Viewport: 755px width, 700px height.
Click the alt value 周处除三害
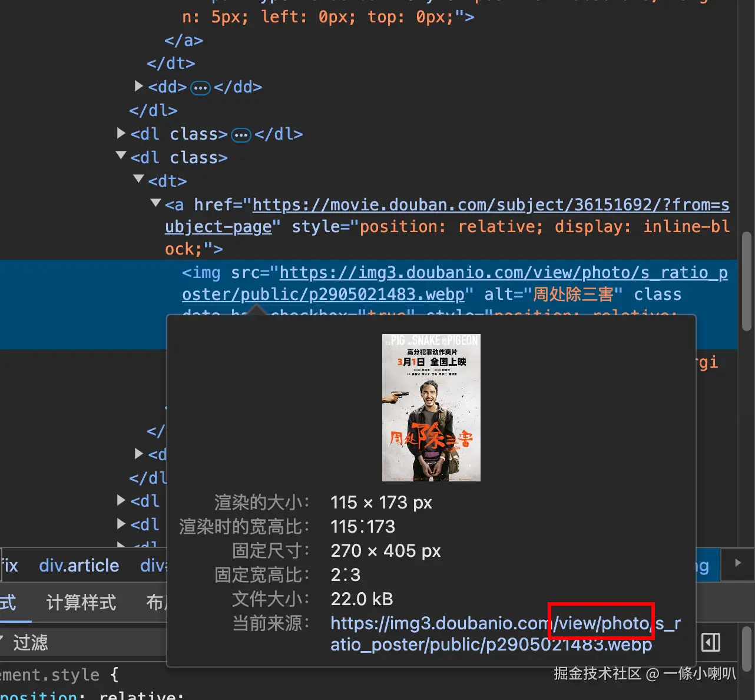click(x=573, y=294)
